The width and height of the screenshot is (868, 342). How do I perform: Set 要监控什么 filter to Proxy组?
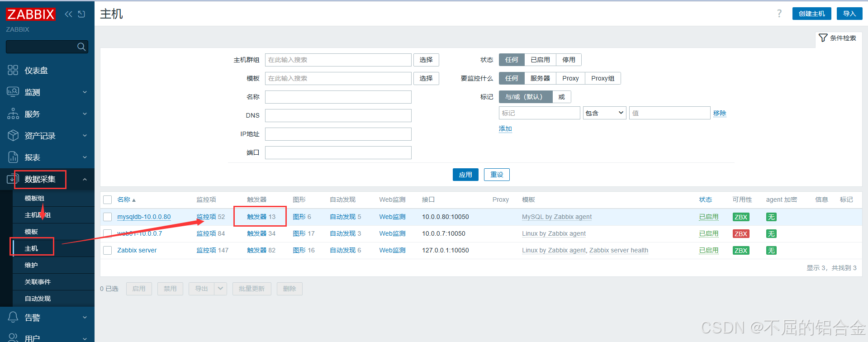[x=602, y=78]
